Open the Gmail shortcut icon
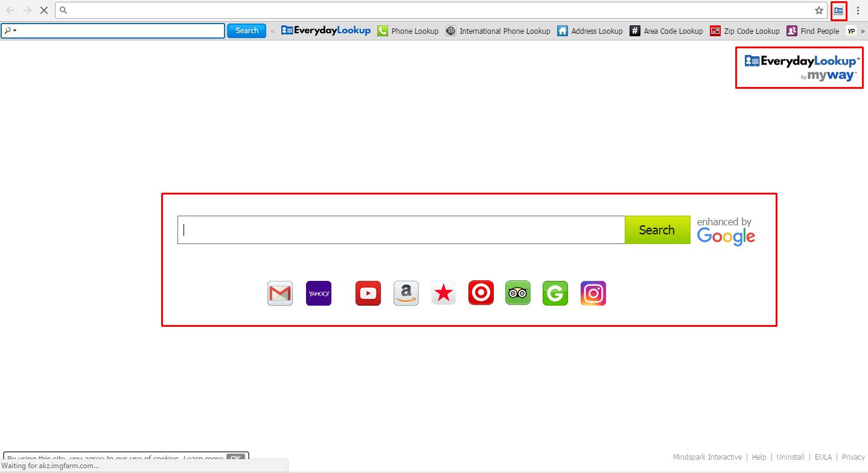The width and height of the screenshot is (868, 473). [x=280, y=294]
